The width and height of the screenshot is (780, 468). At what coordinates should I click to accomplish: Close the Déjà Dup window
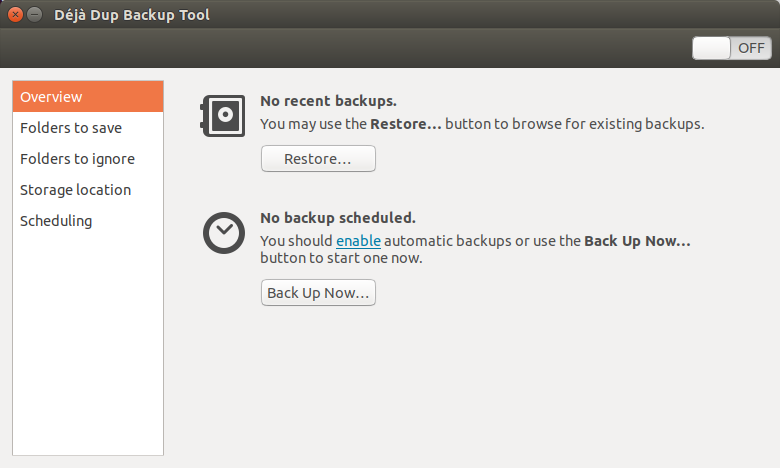pos(15,14)
